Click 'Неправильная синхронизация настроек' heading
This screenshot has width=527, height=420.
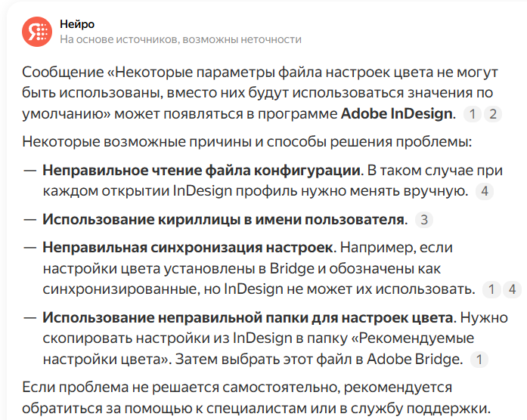[188, 248]
